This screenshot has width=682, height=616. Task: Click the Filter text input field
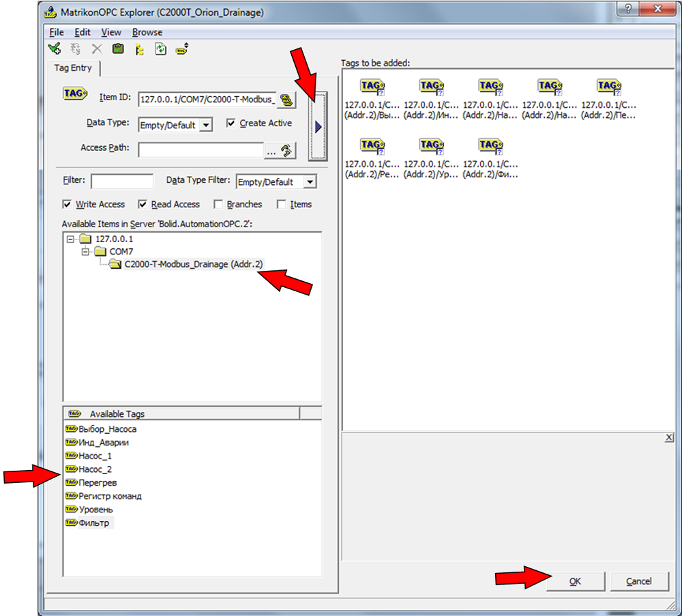(122, 181)
